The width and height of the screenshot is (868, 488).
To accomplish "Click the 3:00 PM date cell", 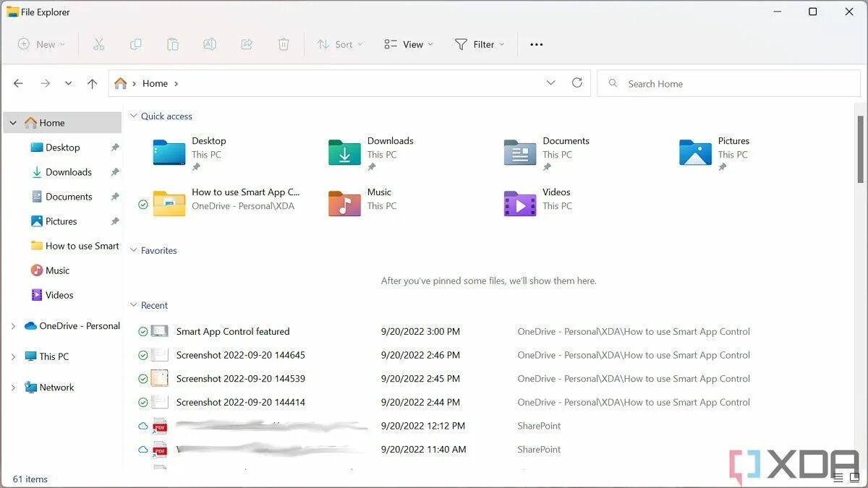I will click(x=420, y=332).
